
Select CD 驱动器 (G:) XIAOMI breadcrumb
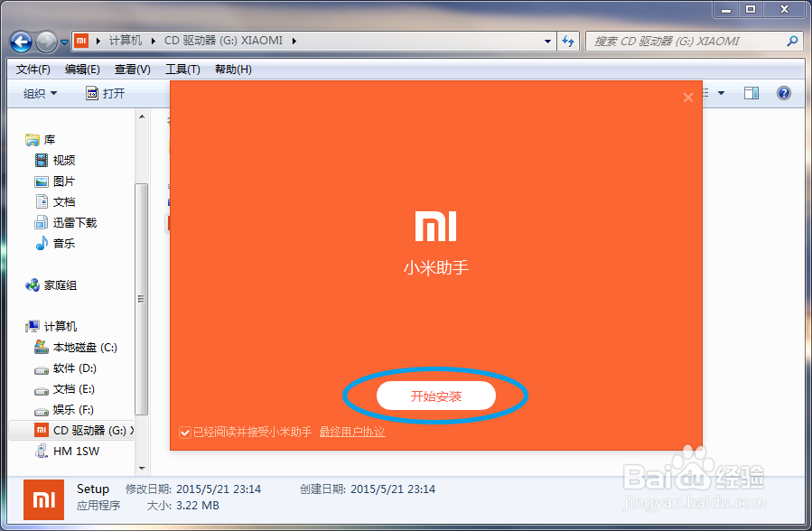point(223,41)
